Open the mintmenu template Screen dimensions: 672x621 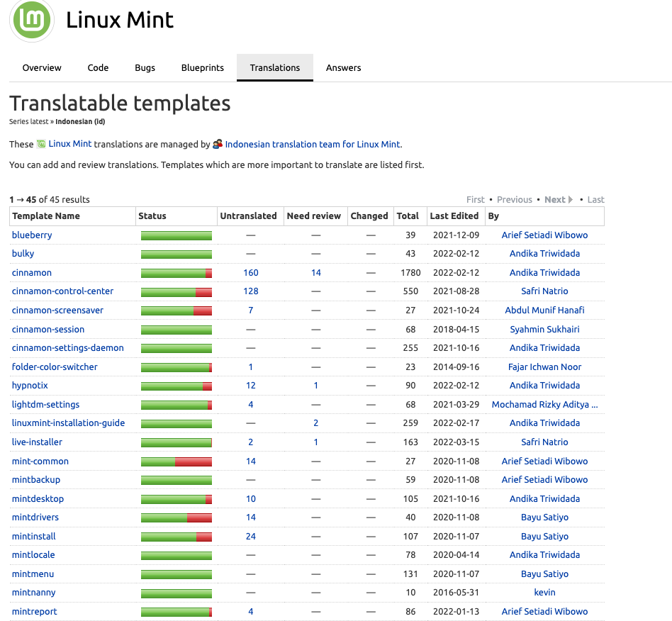(x=33, y=574)
